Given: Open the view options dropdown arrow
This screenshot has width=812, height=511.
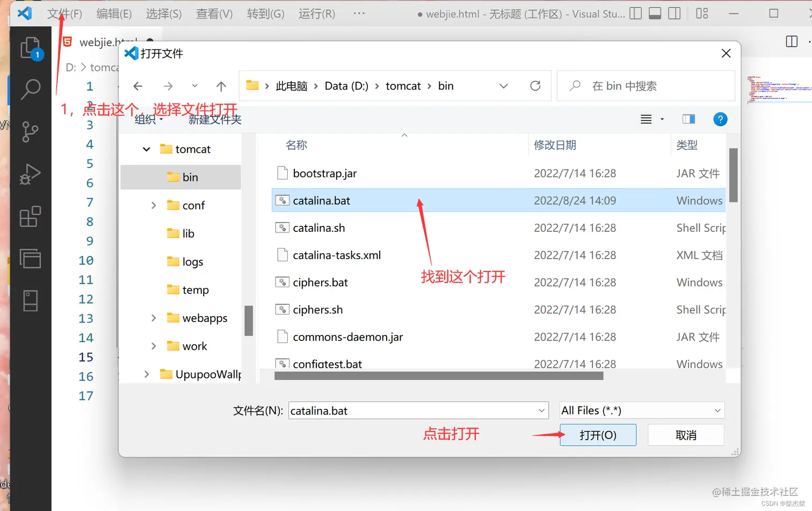Looking at the screenshot, I should point(662,119).
